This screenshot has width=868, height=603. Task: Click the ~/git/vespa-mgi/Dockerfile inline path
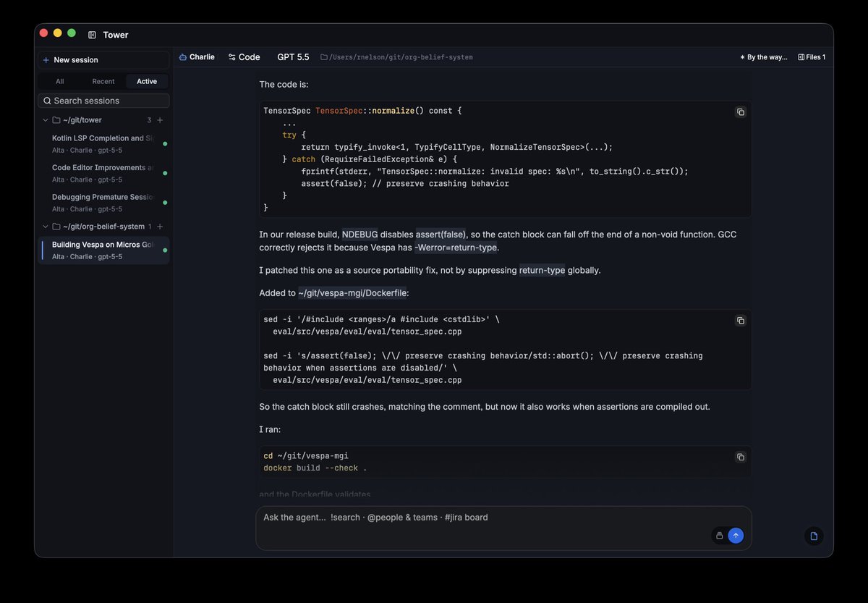353,293
